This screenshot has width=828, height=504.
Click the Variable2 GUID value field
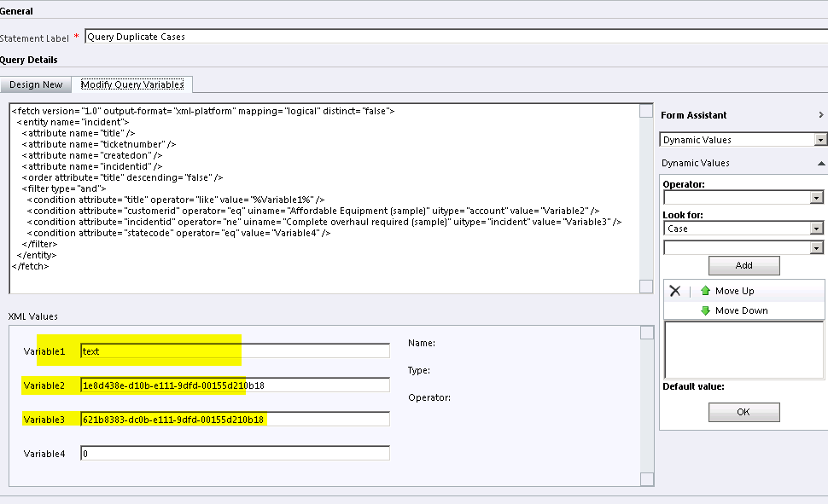click(235, 385)
